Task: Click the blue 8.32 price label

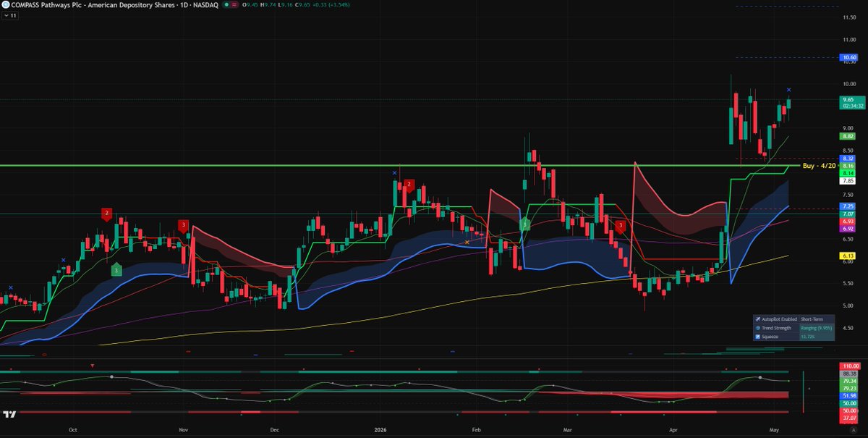Action: click(848, 159)
